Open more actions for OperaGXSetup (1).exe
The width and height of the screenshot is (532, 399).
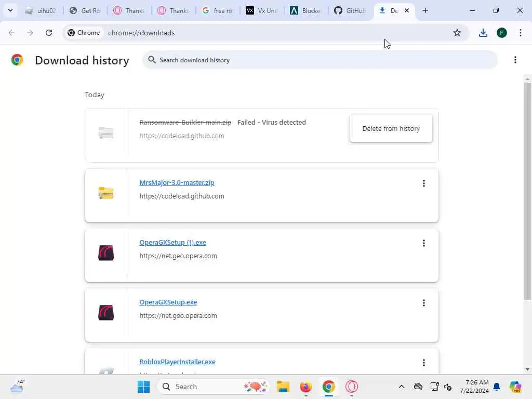(x=424, y=243)
